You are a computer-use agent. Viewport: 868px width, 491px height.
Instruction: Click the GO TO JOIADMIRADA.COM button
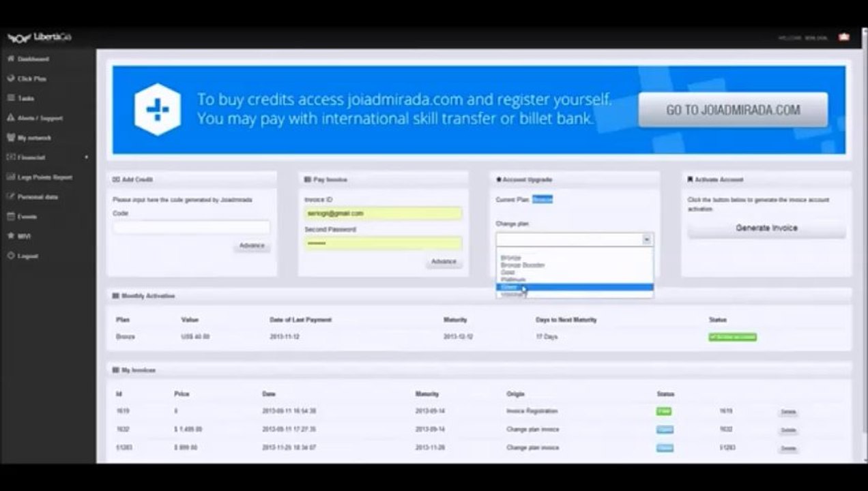(x=733, y=110)
